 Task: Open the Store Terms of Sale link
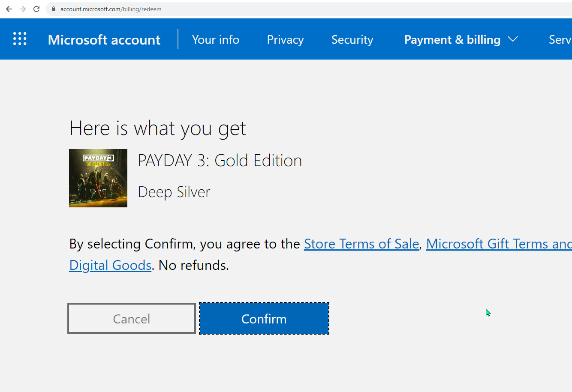(x=361, y=244)
